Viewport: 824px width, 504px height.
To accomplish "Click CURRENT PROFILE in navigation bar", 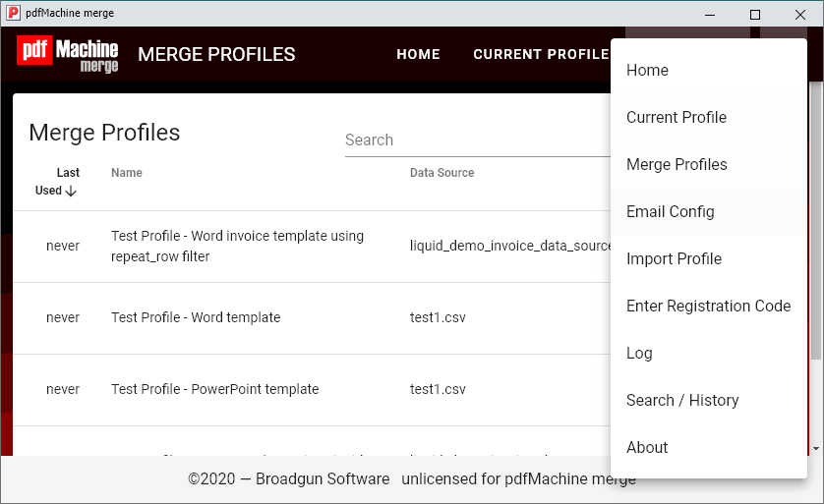I will click(541, 54).
